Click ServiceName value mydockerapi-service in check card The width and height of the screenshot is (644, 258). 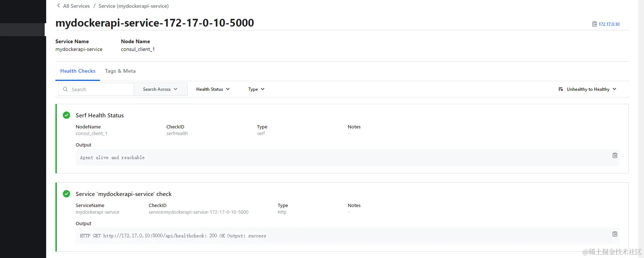pyautogui.click(x=97, y=212)
